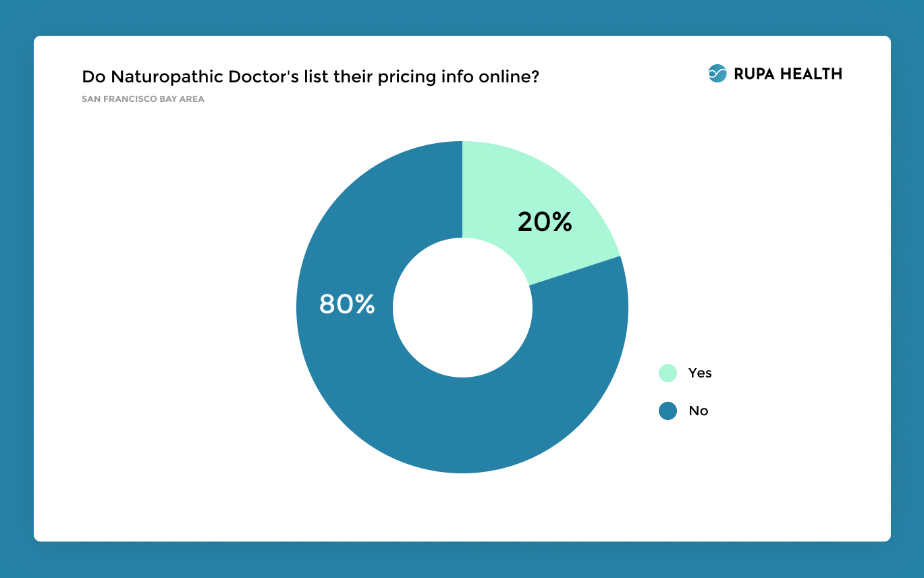Click the white center hole of the donut

[462, 307]
